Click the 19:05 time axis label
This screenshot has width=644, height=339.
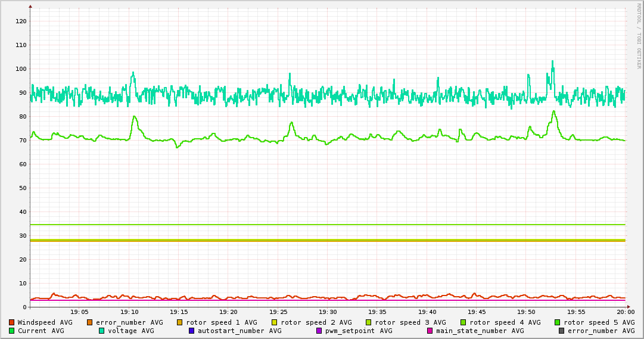click(x=80, y=312)
